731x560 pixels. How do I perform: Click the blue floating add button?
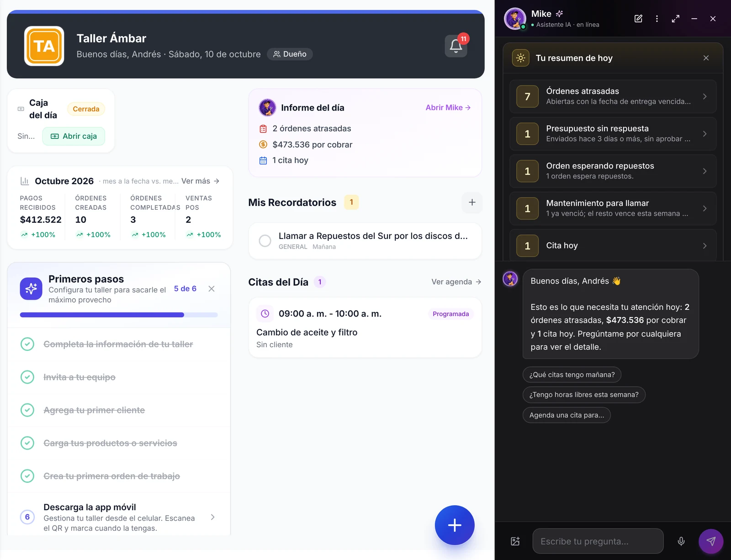coord(455,525)
